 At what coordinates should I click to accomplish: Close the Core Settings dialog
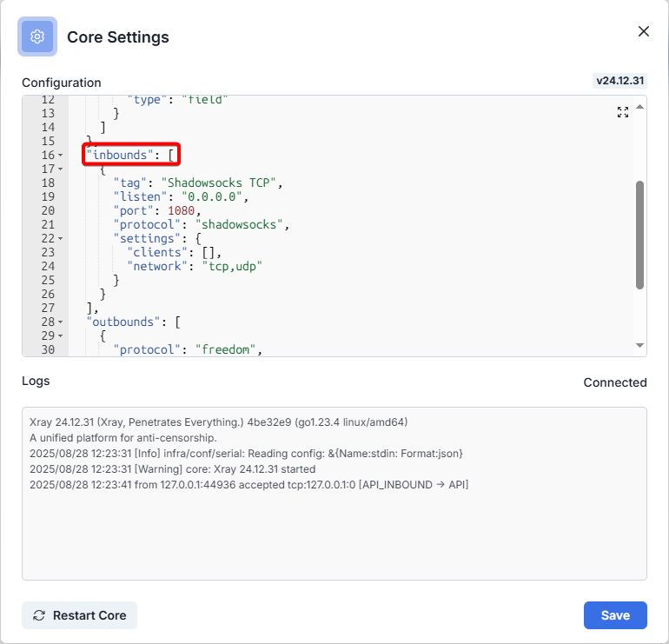[x=644, y=31]
